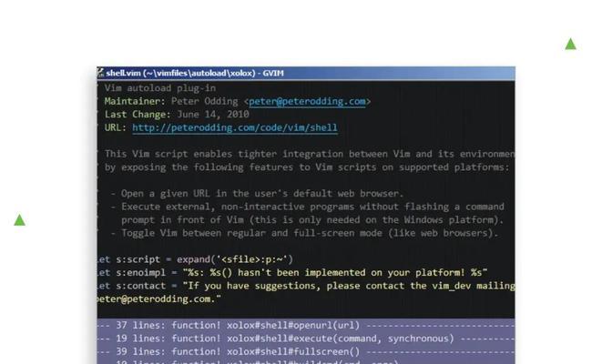The image size is (612, 364).
Task: Click the 'shell.vim' window title text
Action: (195, 73)
